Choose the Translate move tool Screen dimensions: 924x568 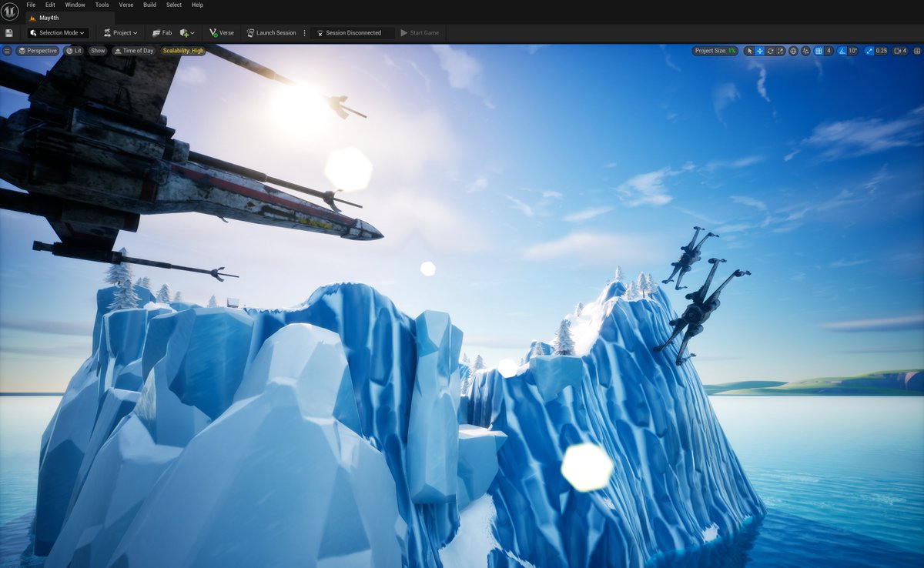760,51
